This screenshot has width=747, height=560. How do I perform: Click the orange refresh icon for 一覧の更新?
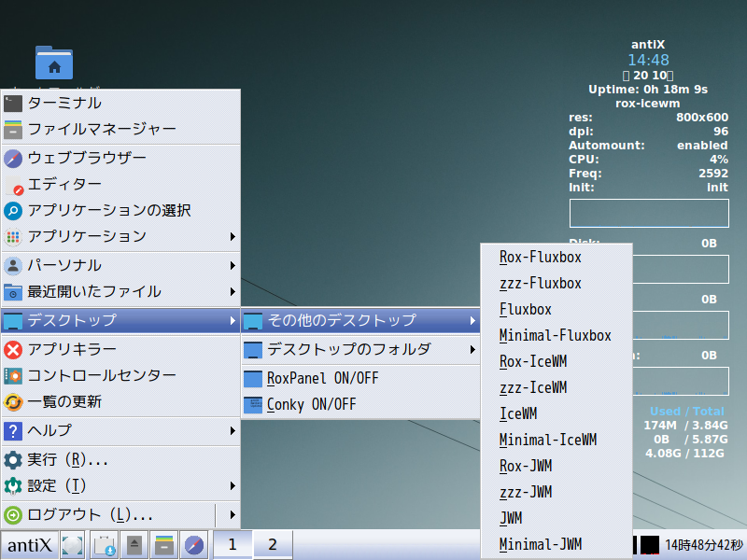pyautogui.click(x=13, y=402)
